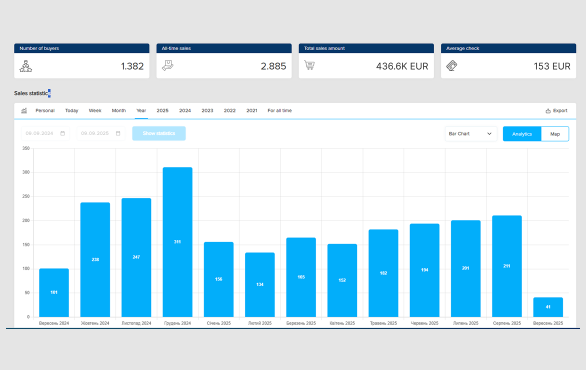Click the 2.885 all-time sales value
Screen dimensions: 586x370
tap(274, 66)
